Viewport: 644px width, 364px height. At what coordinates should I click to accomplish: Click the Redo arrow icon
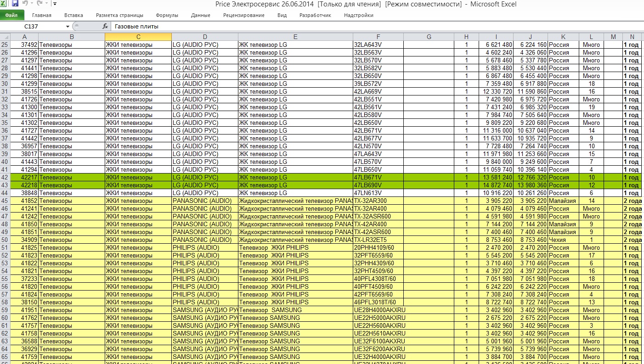coord(40,4)
